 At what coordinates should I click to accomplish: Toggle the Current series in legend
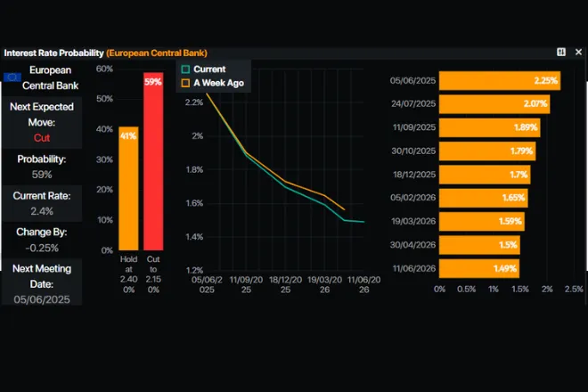204,69
